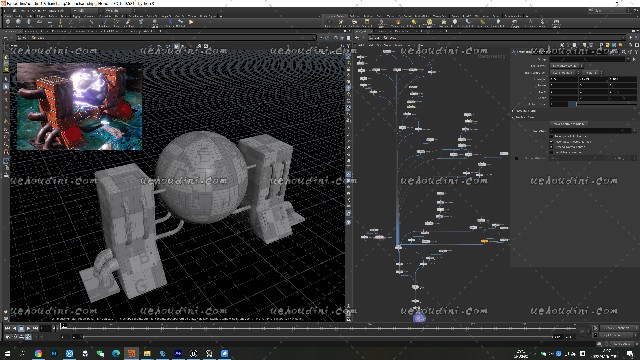Viewport: 640px width, 360px height.
Task: Open the Group Type dropdown
Action: (x=567, y=66)
